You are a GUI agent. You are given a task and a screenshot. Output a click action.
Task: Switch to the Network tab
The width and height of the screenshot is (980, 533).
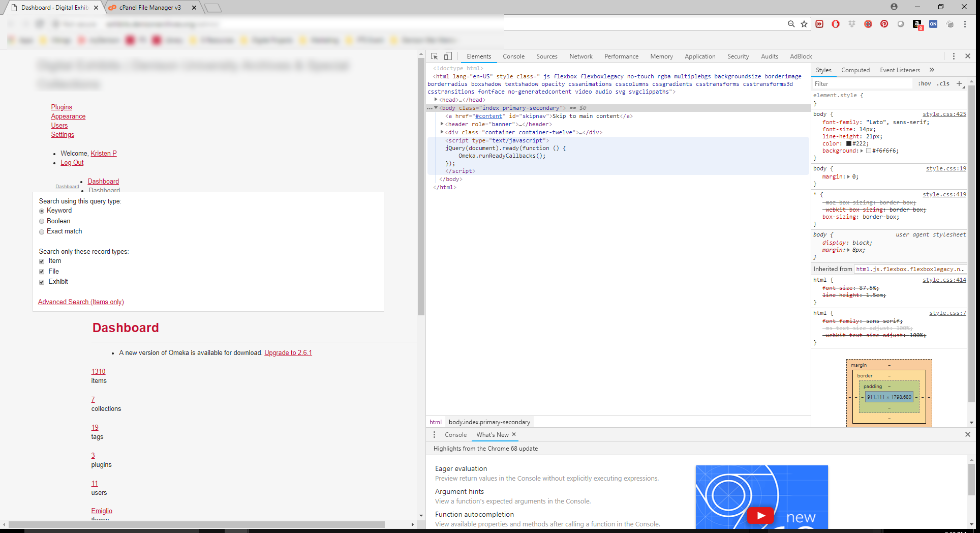click(580, 56)
